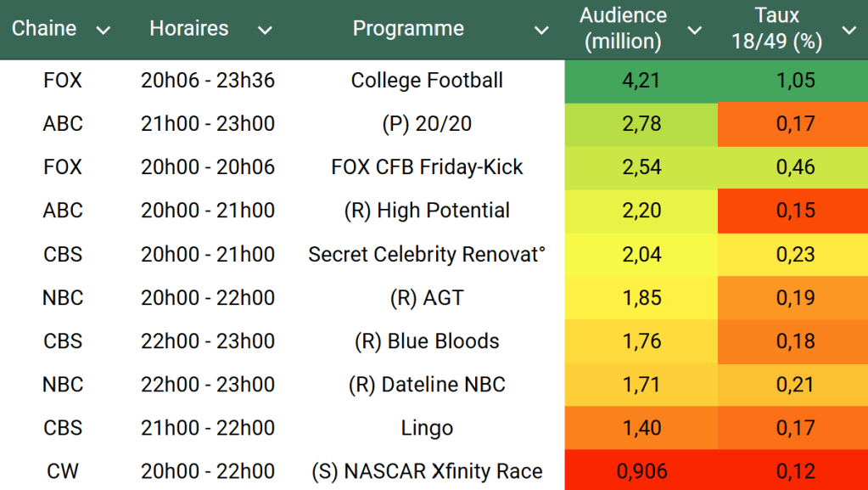This screenshot has width=868, height=490.
Task: Expand the Horaires column sort chevron
Action: point(265,31)
